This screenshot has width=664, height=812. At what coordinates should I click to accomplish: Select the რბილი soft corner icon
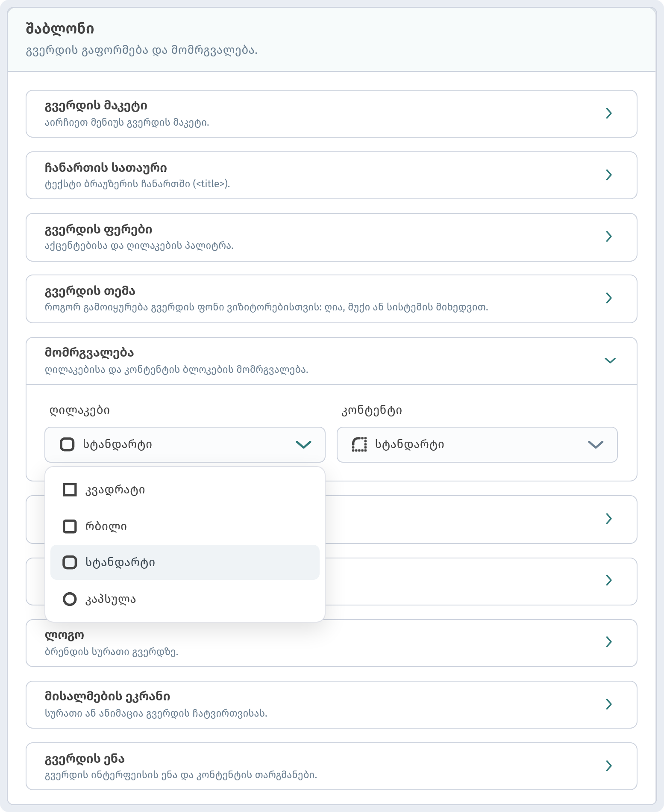(70, 526)
